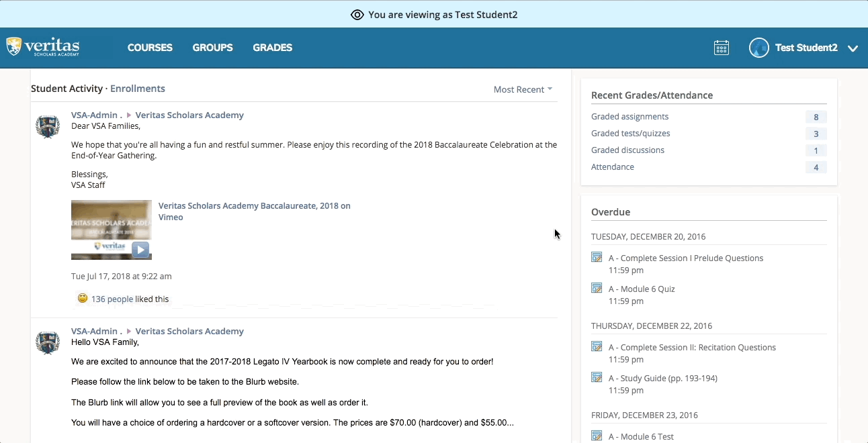Click the Graded tests/quizzes count 3

[816, 134]
